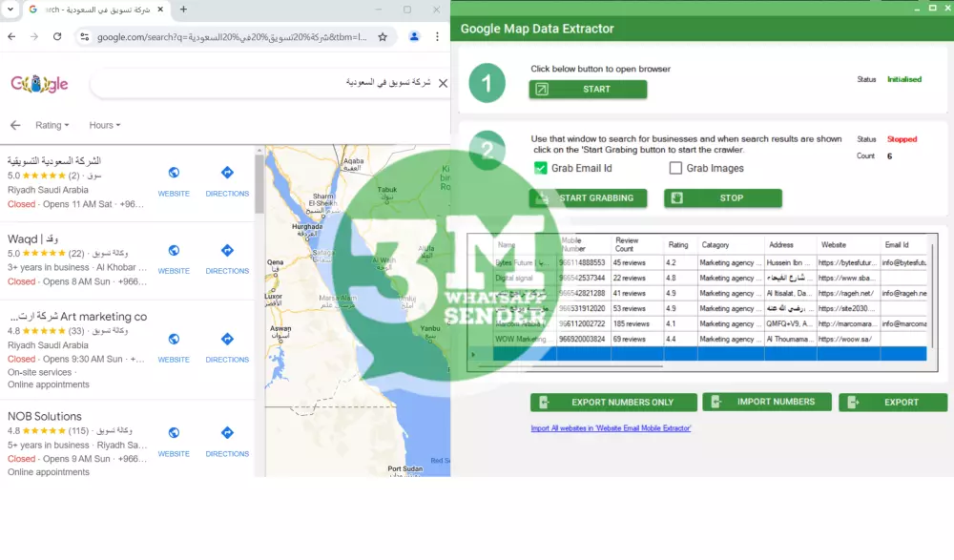The height and width of the screenshot is (560, 954).
Task: Click the back arrow above the Rating filter
Action: coord(14,125)
